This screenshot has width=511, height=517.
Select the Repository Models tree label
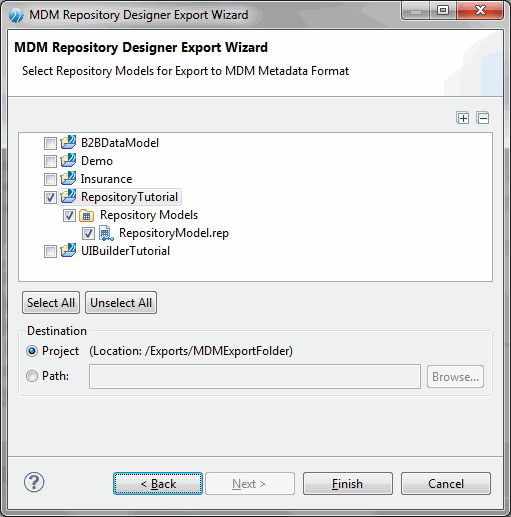[x=149, y=215]
